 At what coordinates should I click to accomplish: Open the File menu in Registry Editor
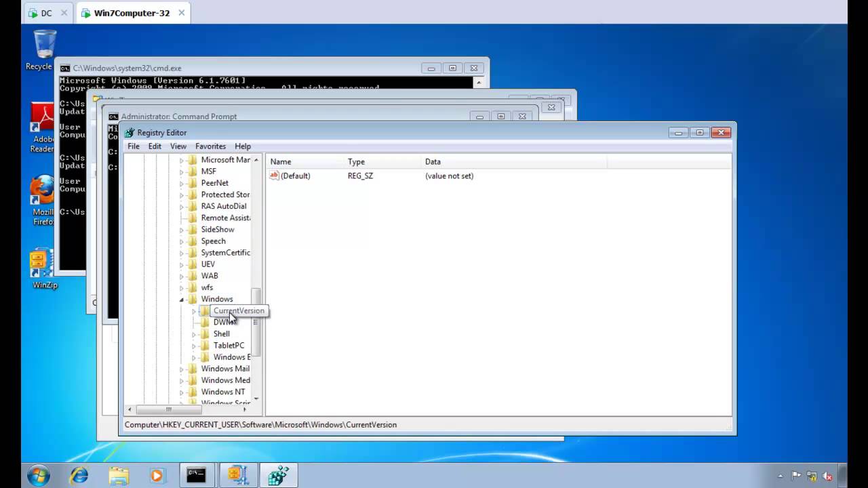[x=134, y=146]
